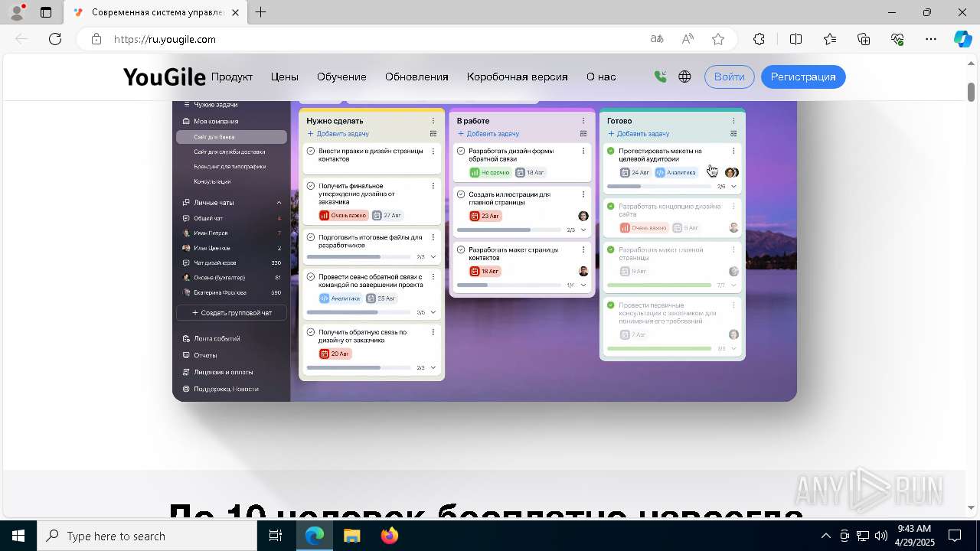Image resolution: width=980 pixels, height=551 pixels.
Task: Click card view icon under В работе header
Action: pos(583,134)
